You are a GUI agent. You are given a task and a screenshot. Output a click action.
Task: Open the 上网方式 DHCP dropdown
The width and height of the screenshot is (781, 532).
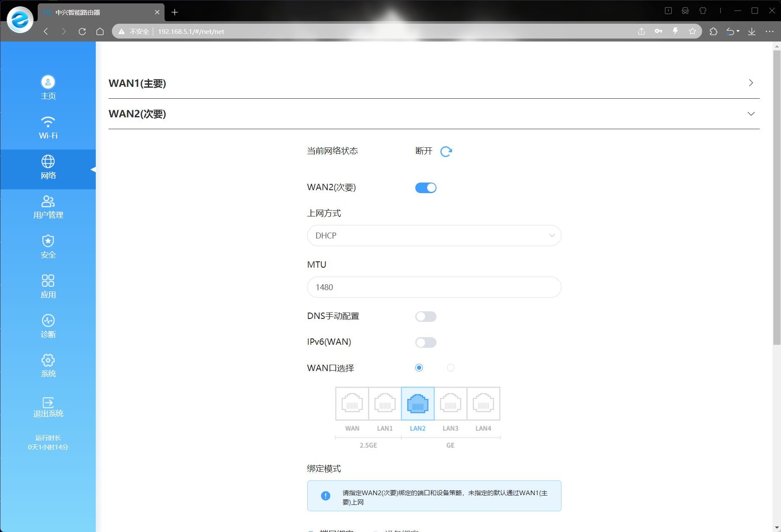pyautogui.click(x=434, y=236)
